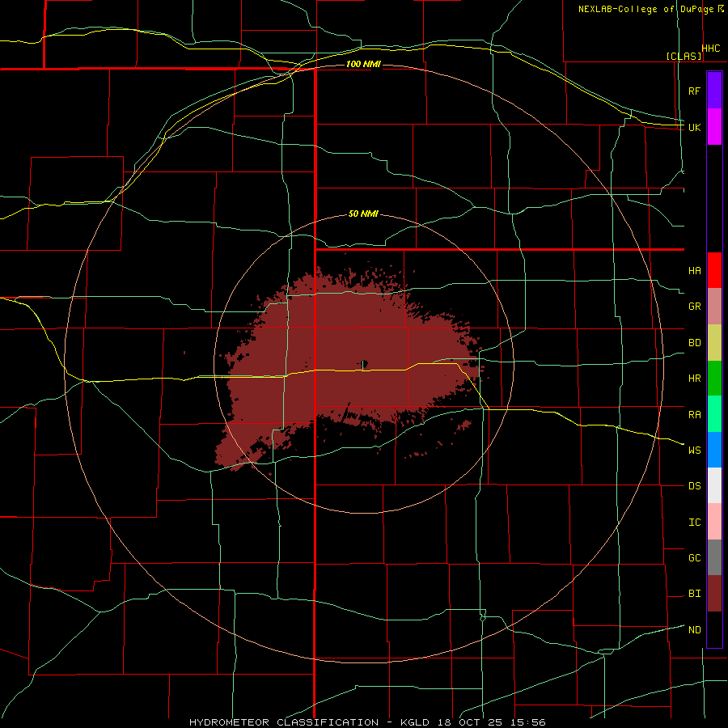Click the RF legend label
Viewport: 728px width, 728px height.
694,91
